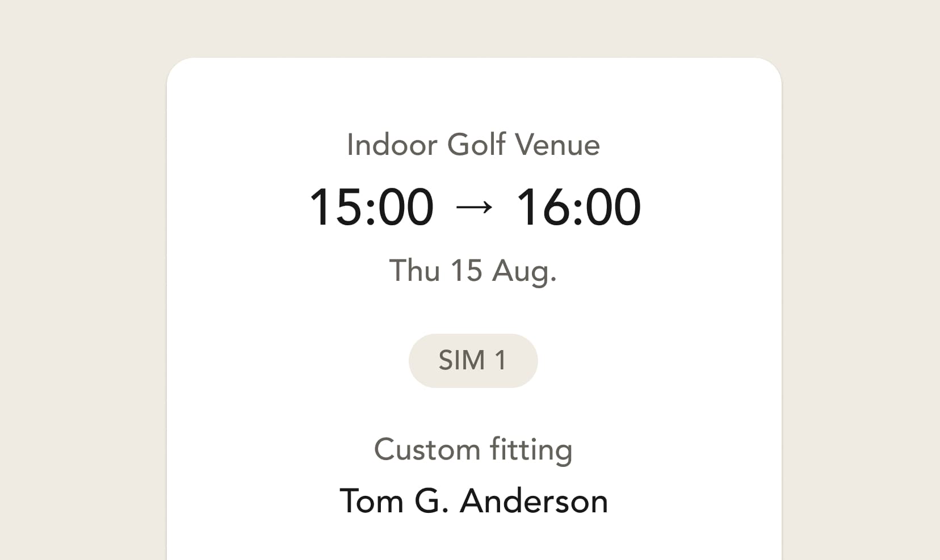Click the weekday Thu in the date
Image resolution: width=940 pixels, height=560 pixels.
(x=414, y=271)
